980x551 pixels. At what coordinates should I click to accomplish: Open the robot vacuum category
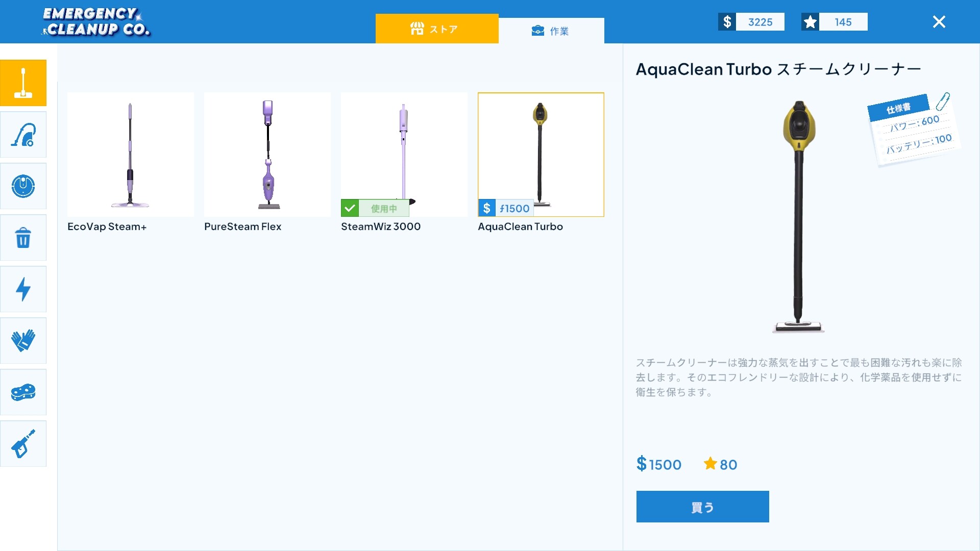(x=23, y=186)
